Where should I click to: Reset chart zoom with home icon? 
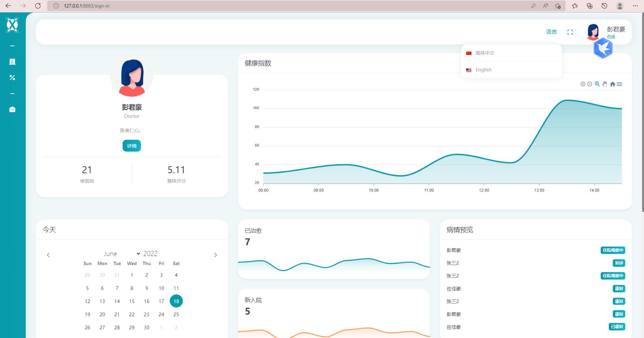tap(613, 84)
